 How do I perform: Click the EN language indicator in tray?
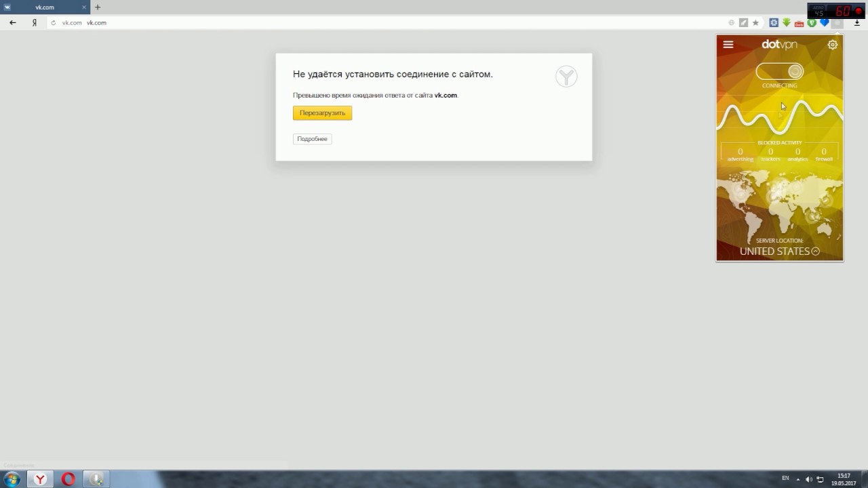(785, 479)
